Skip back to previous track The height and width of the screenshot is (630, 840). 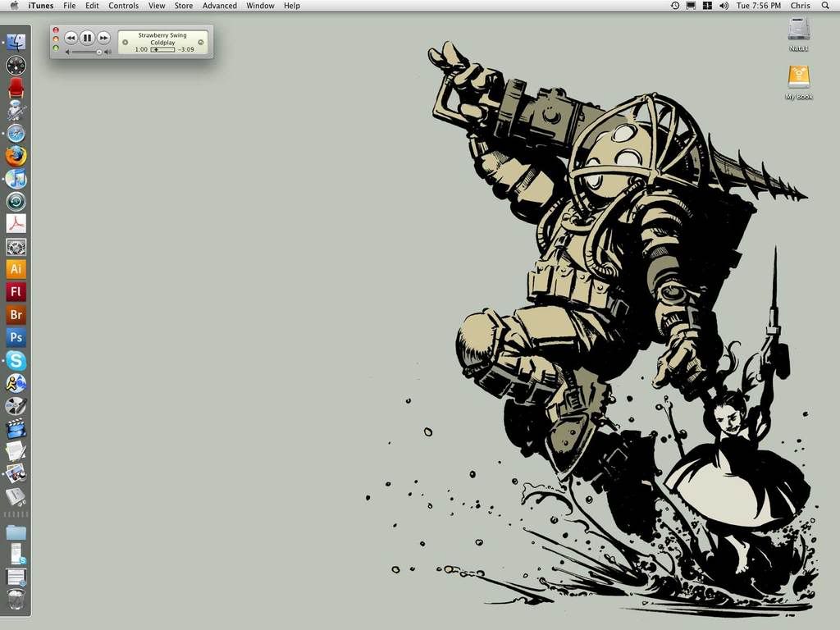click(x=71, y=38)
